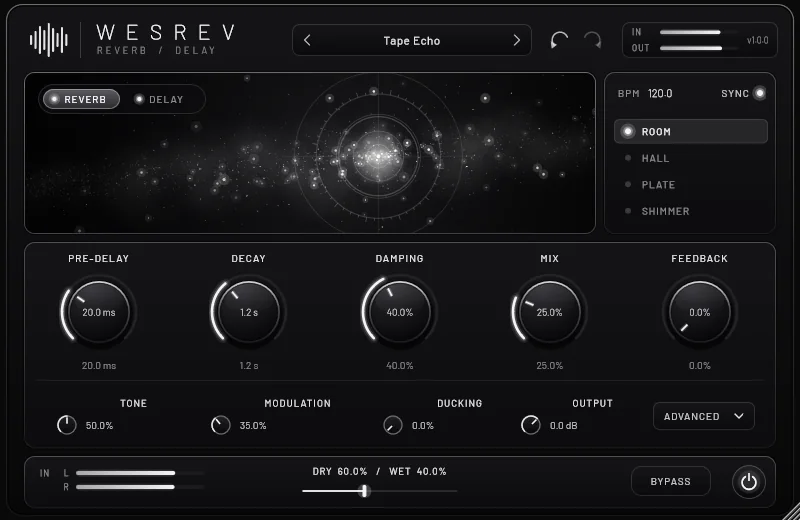This screenshot has height=520, width=800.
Task: Click the small OUTPUT knob
Action: [531, 425]
